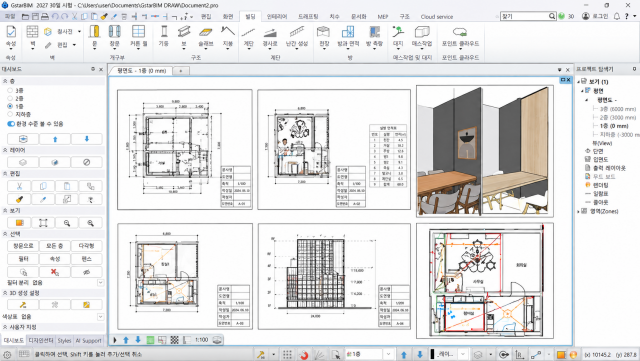640x361 pixels.
Task: Open the 필터 분리 dropdown
Action: [x=100, y=283]
